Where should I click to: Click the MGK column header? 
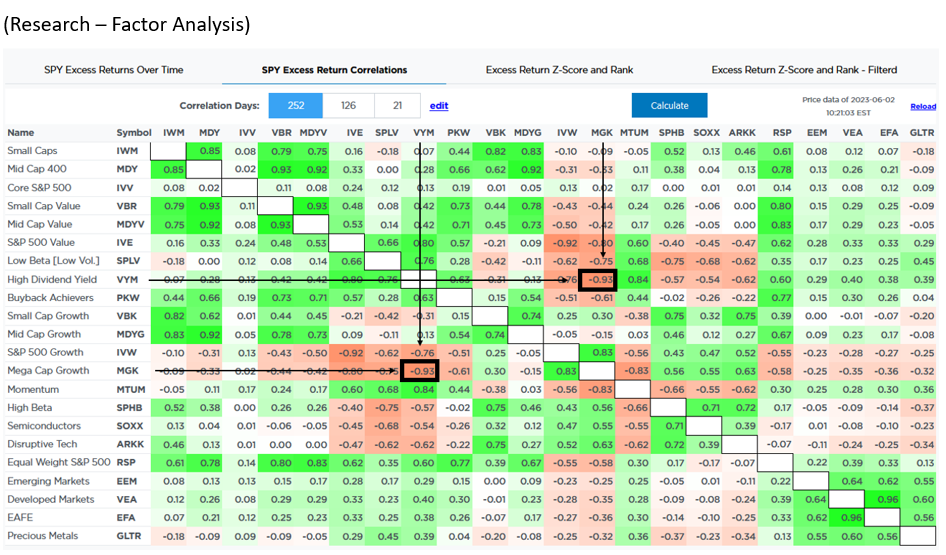click(602, 133)
